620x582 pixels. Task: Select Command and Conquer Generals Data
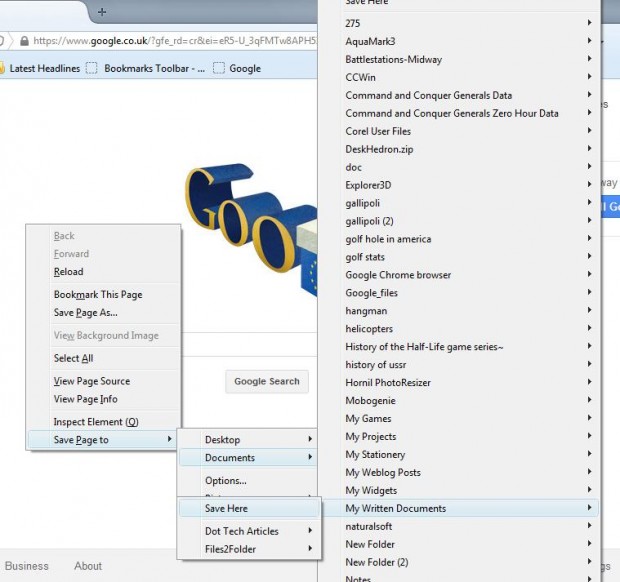[459, 95]
